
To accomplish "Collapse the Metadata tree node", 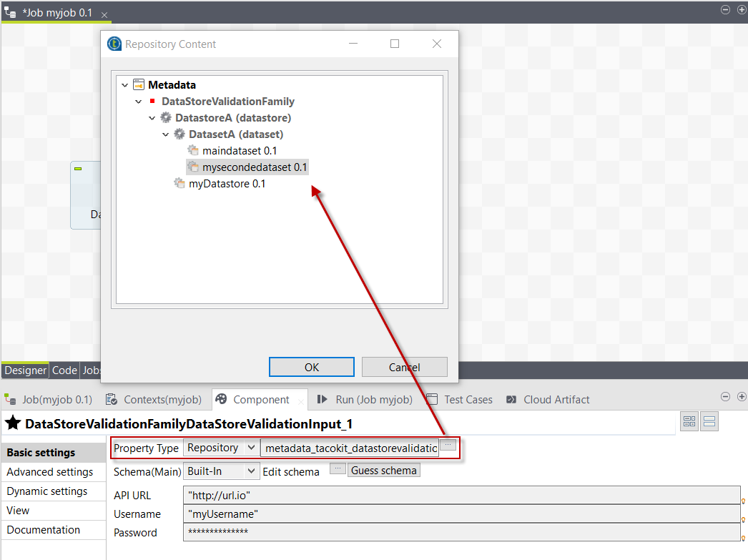I will 125,85.
